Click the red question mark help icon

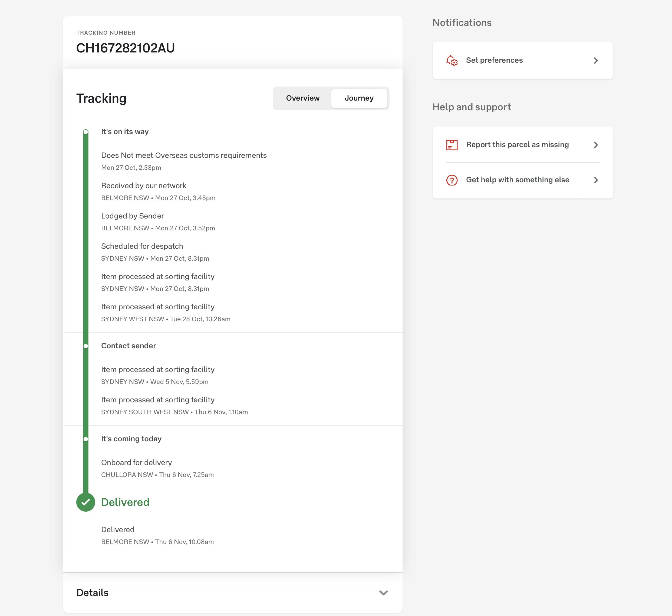[x=452, y=180]
